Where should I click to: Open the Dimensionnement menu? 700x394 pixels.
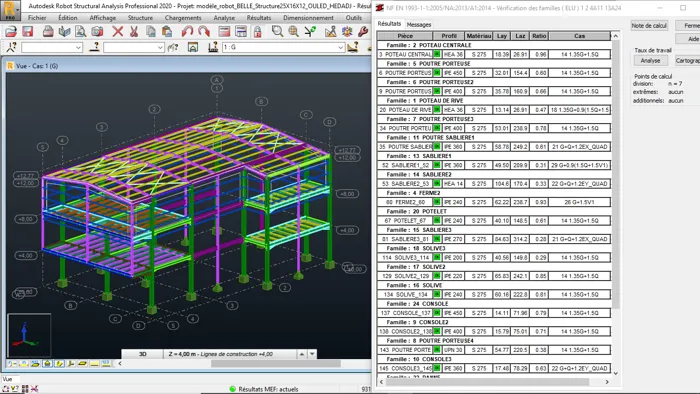308,18
